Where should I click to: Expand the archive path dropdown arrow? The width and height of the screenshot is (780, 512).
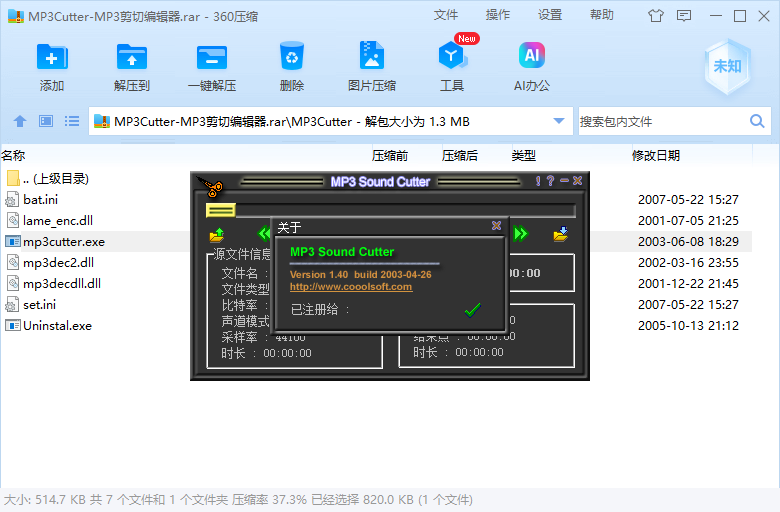pos(559,121)
